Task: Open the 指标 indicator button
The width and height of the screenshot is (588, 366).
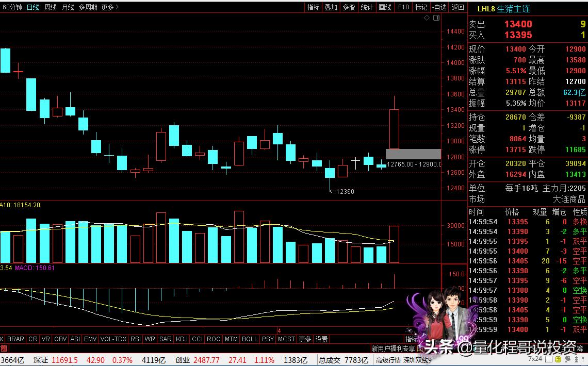Action: point(313,7)
